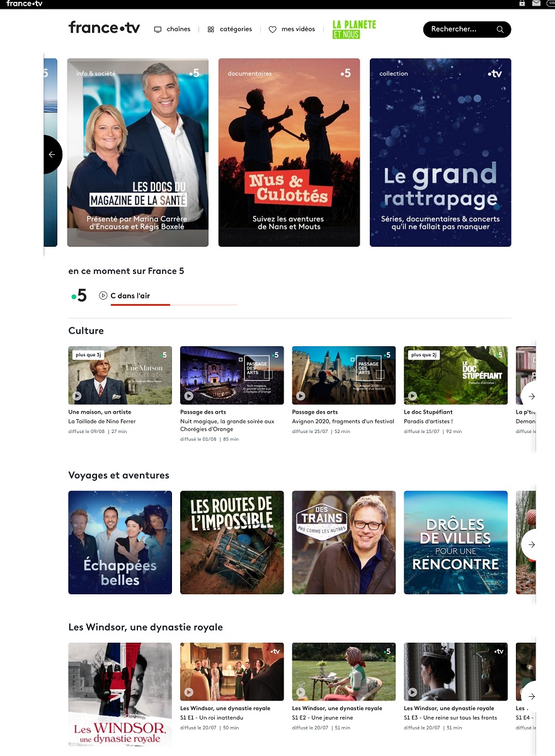Open the Culture section heading

pyautogui.click(x=86, y=330)
